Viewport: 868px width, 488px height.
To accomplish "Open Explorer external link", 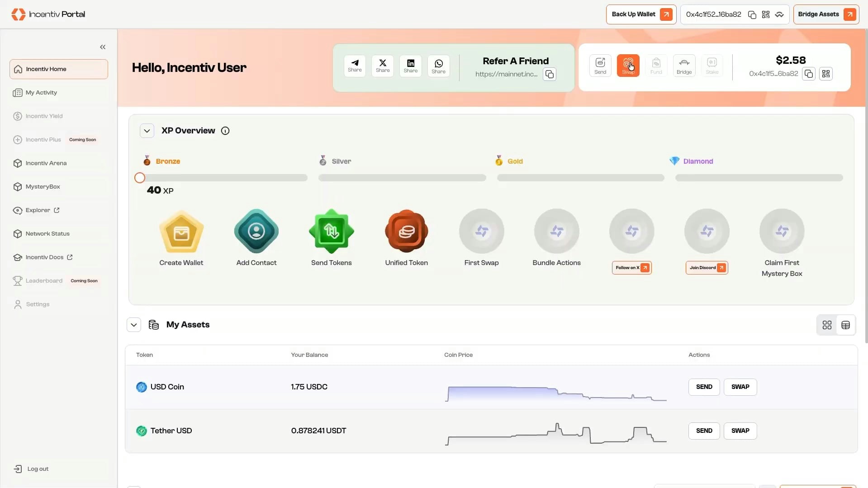I will [x=59, y=210].
